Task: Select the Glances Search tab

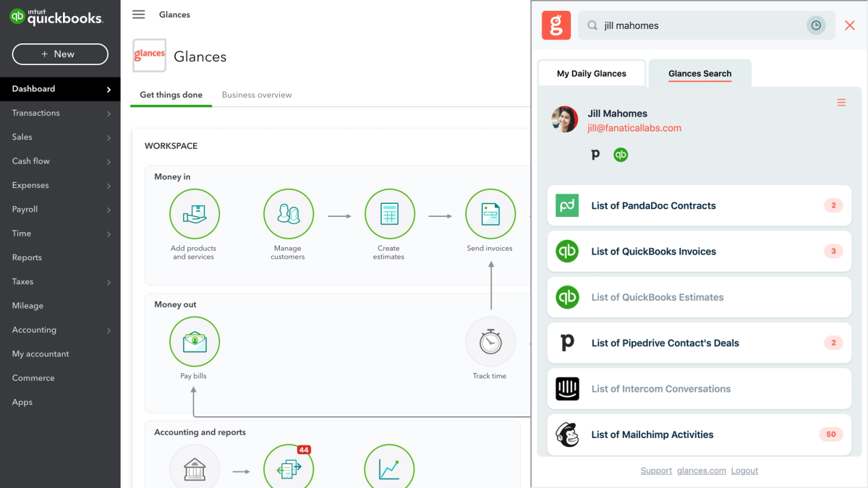Action: pos(699,73)
